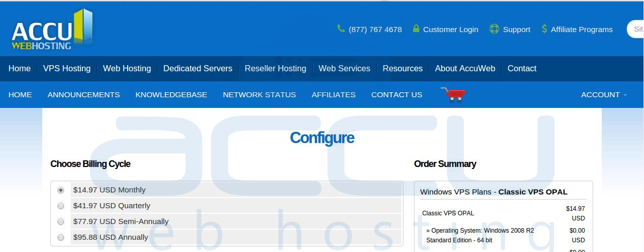This screenshot has width=644, height=252.
Task: Choose the $77.97 USD Semi-Annually option
Action: point(61,221)
